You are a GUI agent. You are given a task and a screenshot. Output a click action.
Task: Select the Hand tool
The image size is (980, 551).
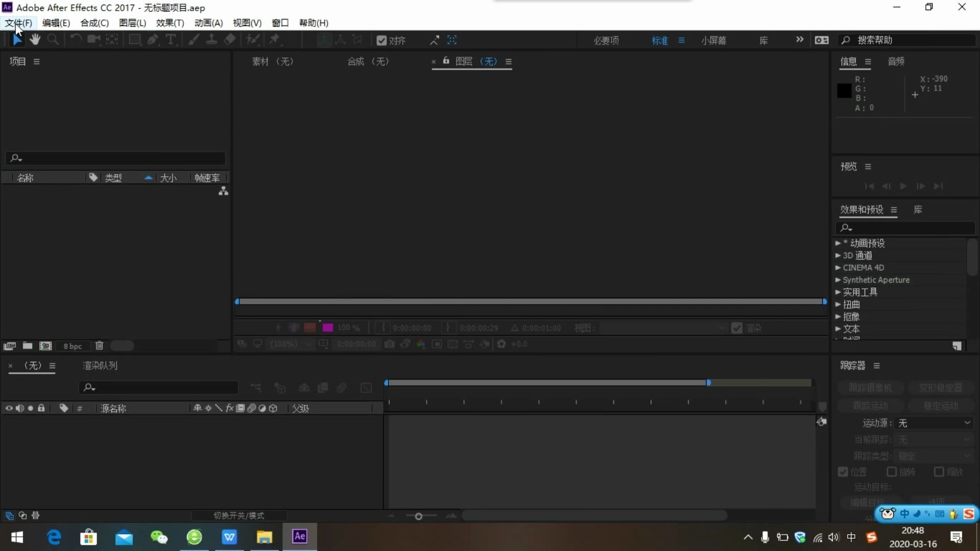[35, 39]
